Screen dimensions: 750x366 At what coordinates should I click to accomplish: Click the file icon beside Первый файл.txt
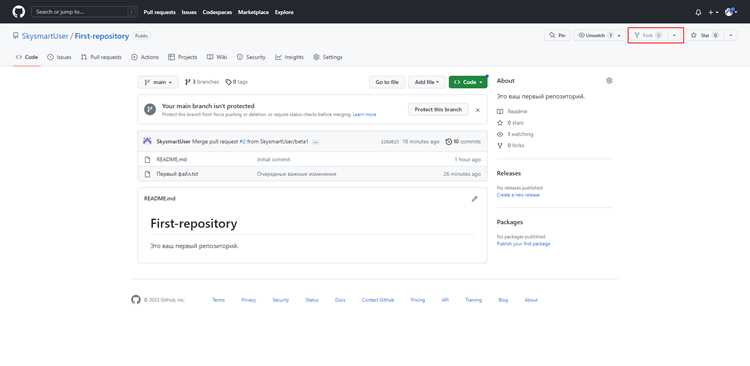pyautogui.click(x=147, y=174)
